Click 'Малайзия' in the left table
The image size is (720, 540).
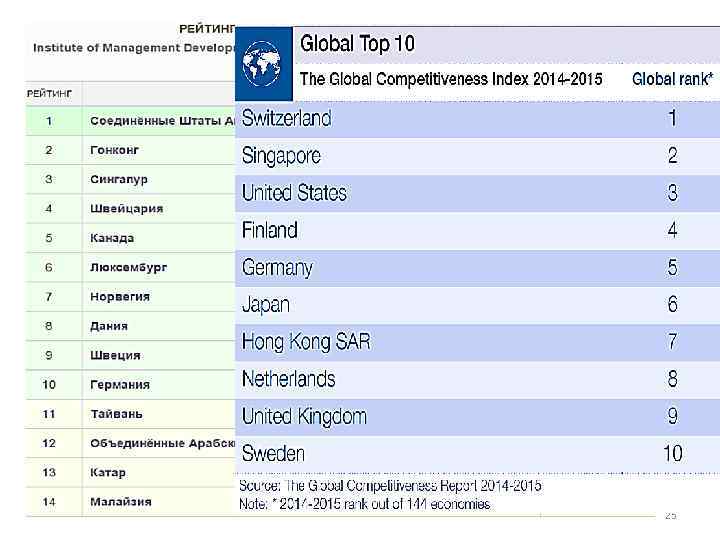click(x=121, y=502)
